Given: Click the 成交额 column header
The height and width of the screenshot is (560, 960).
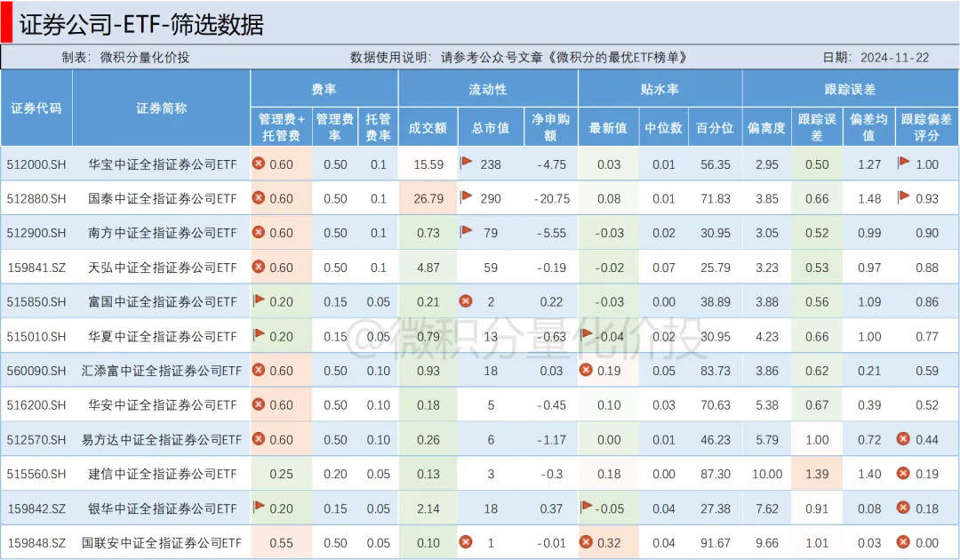Looking at the screenshot, I should pos(428,128).
